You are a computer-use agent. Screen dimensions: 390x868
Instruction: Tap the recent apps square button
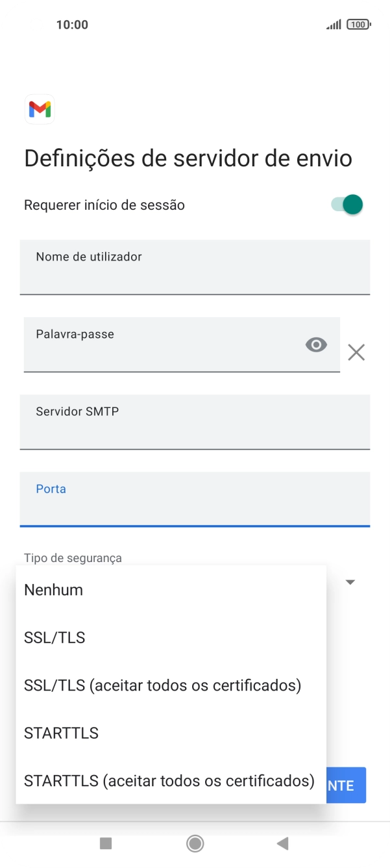tap(106, 843)
